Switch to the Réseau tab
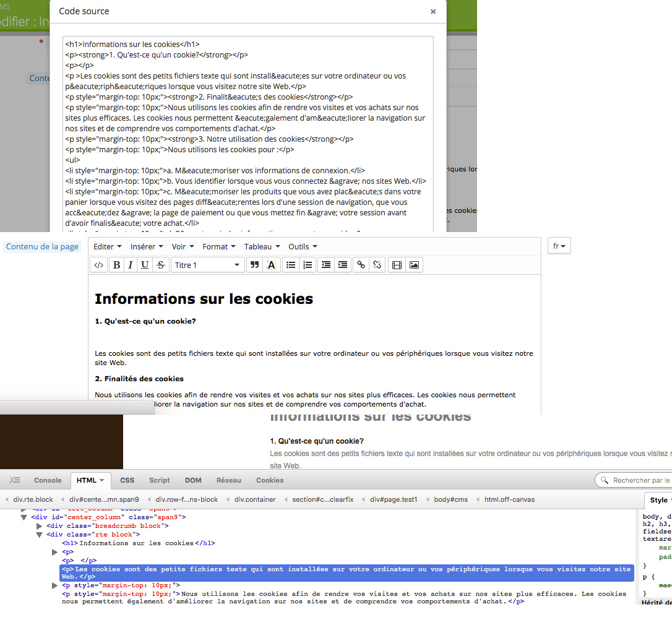Viewport: 672px width, 625px height. tap(229, 480)
